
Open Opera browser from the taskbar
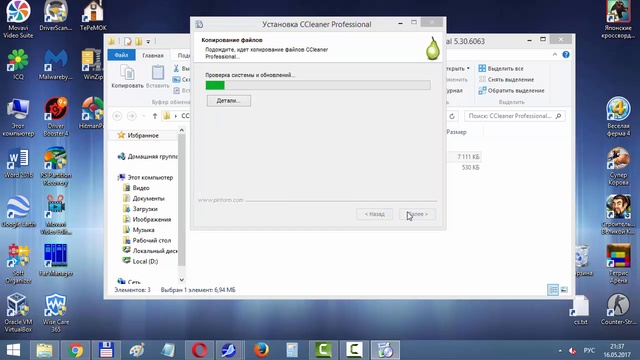point(199,350)
